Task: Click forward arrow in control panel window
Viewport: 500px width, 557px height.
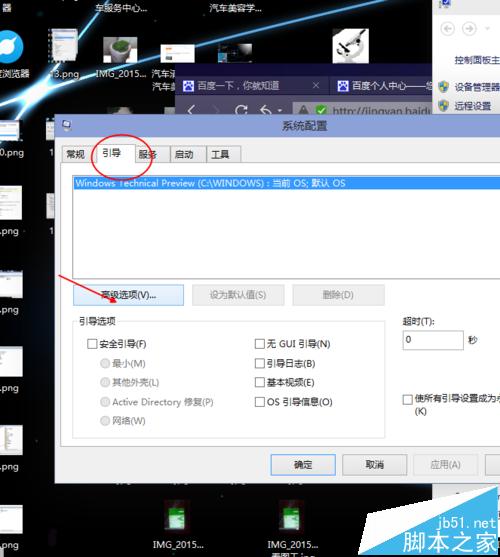Action: (469, 28)
